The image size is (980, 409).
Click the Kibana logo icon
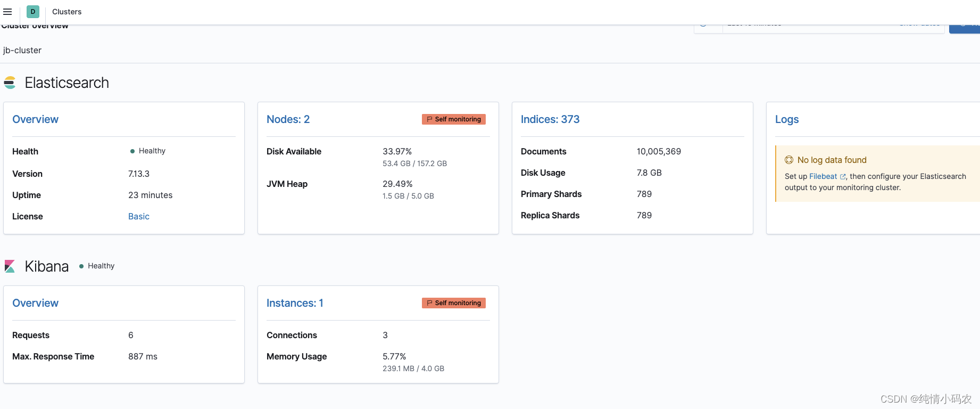tap(10, 266)
